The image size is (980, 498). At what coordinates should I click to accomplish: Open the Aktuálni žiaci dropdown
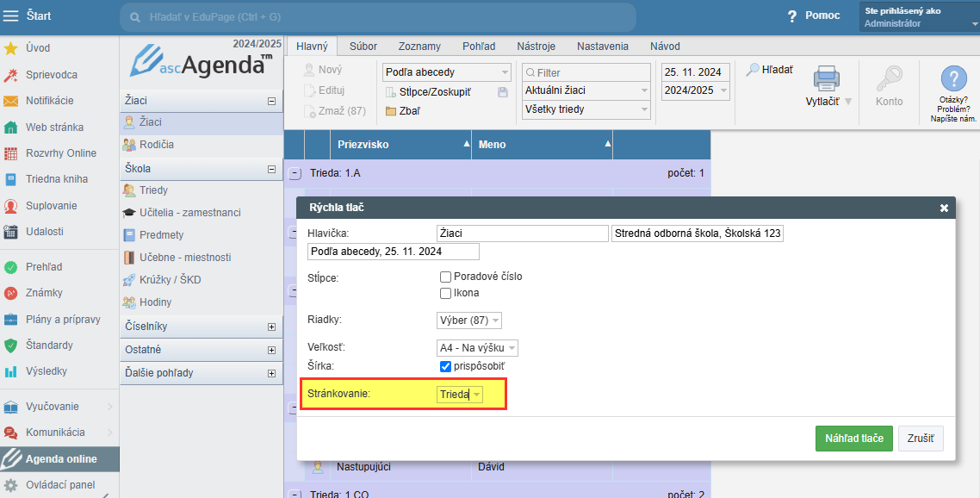click(586, 90)
